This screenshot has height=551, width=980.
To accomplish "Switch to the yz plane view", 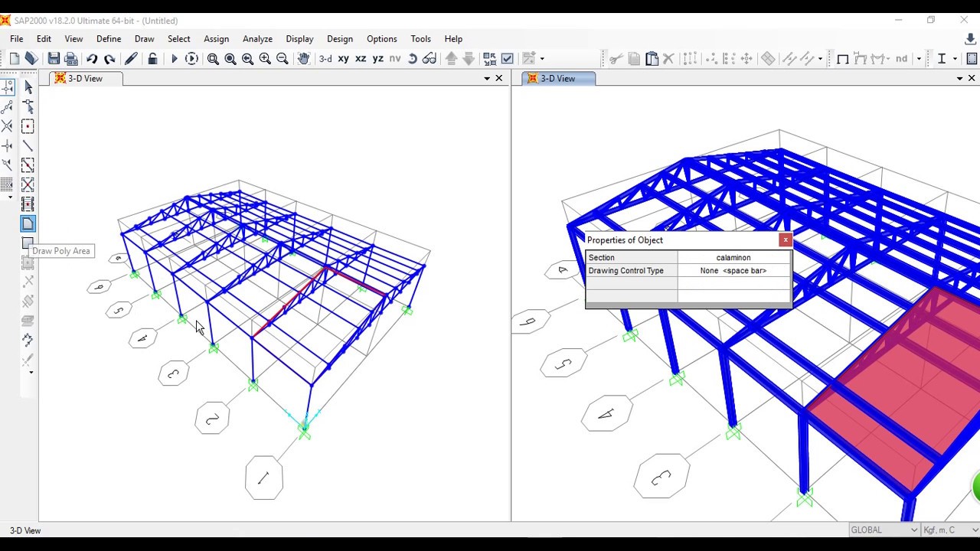I will pyautogui.click(x=377, y=59).
